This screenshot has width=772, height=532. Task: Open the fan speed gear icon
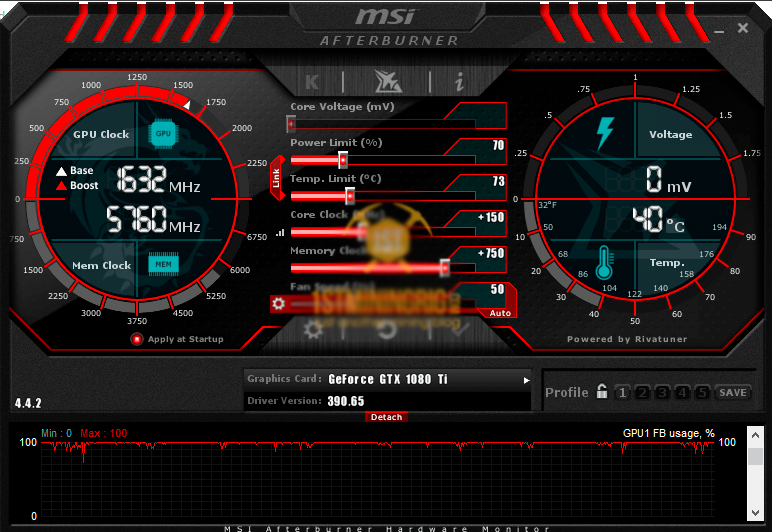278,304
